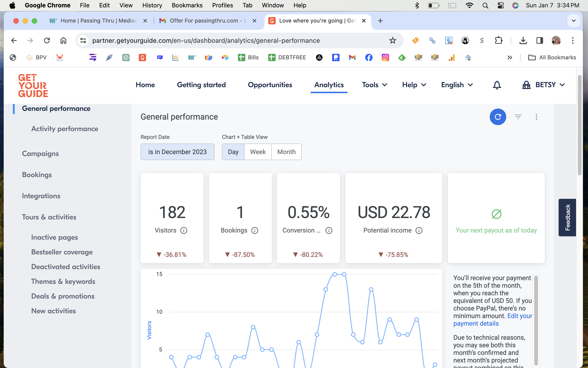The height and width of the screenshot is (368, 588).
Task: Open the notifications bell
Action: [x=497, y=85]
